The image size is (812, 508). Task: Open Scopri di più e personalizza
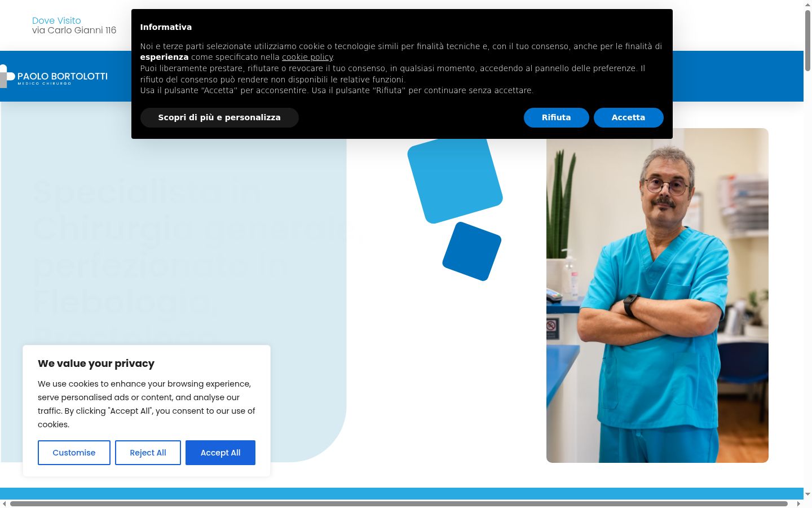tap(219, 117)
